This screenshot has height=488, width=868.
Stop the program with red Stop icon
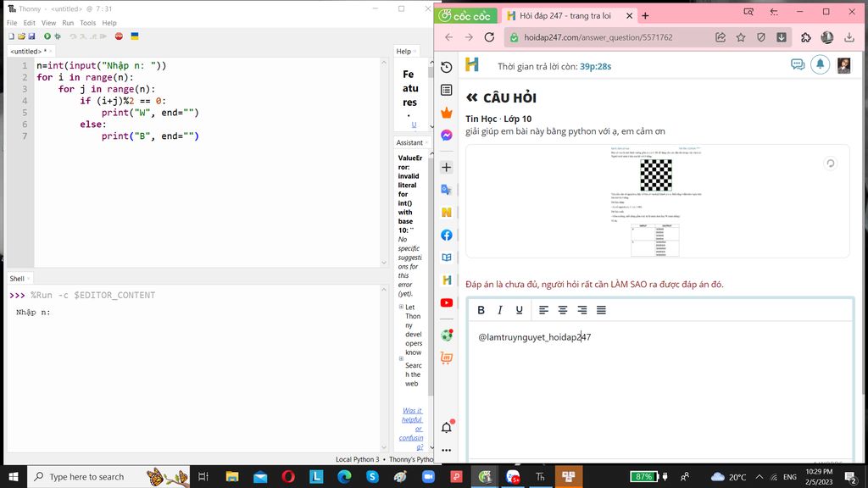tap(119, 36)
